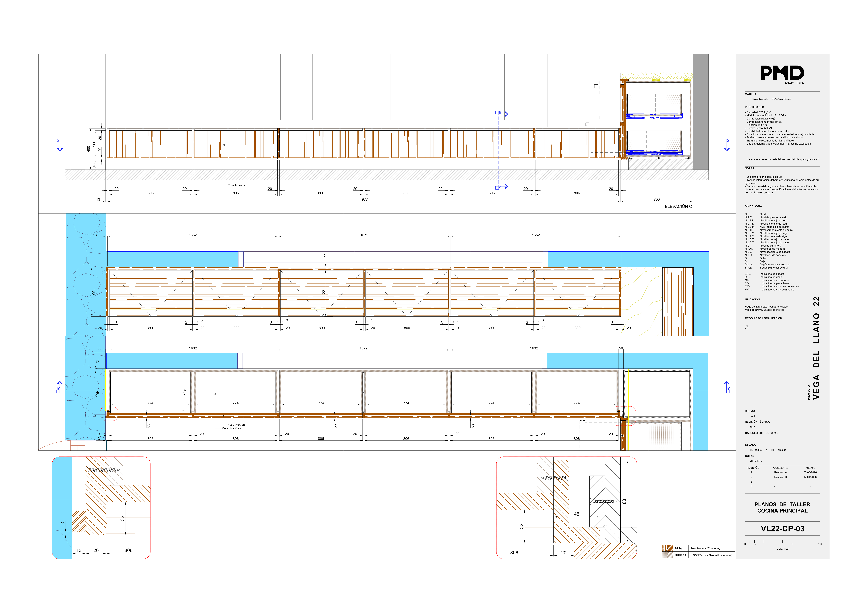Screen dimensions: 868x613
Task: Click the NOTAS heading
Action: tap(749, 169)
